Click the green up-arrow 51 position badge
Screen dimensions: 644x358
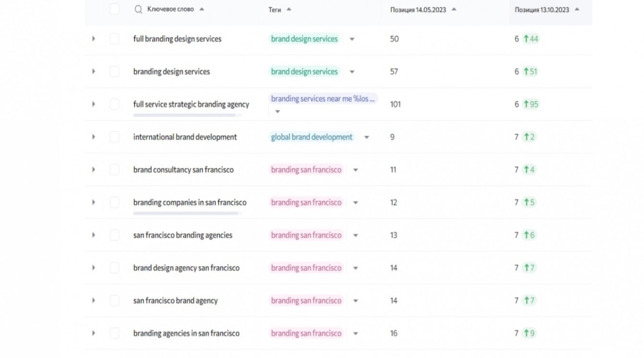click(531, 72)
